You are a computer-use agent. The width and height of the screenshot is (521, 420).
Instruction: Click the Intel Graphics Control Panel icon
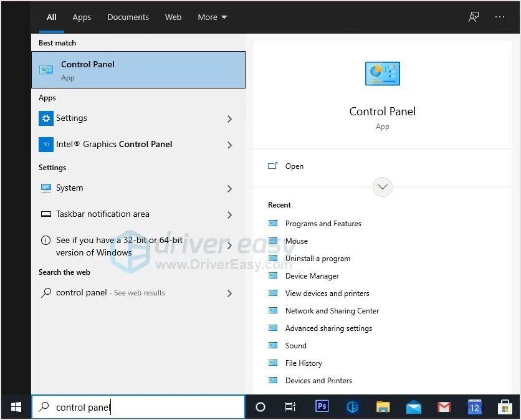tap(46, 145)
